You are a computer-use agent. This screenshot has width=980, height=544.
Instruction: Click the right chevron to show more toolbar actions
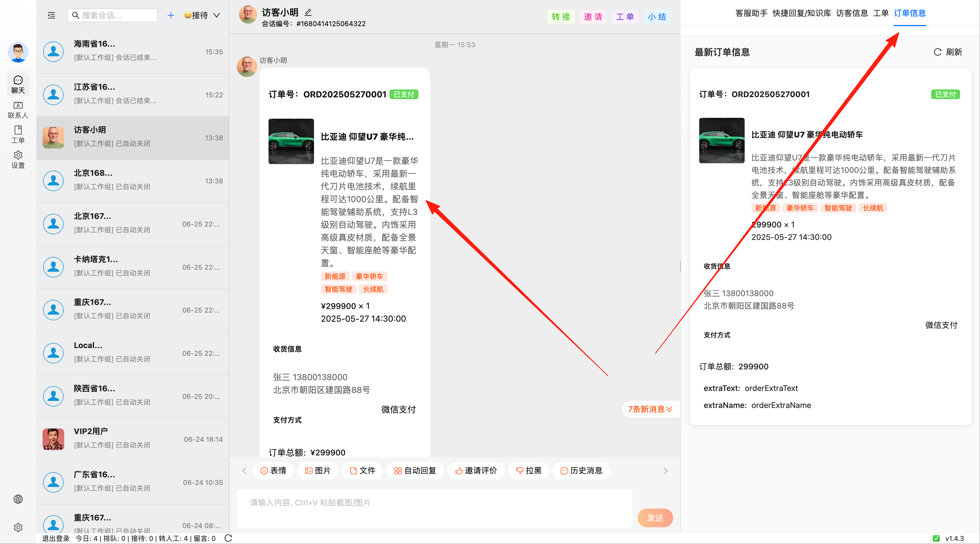pyautogui.click(x=666, y=470)
